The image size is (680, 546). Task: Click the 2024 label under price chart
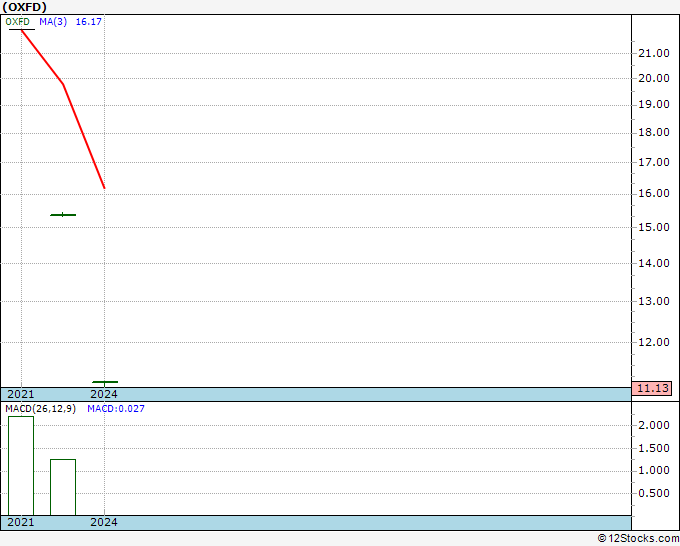pyautogui.click(x=104, y=394)
